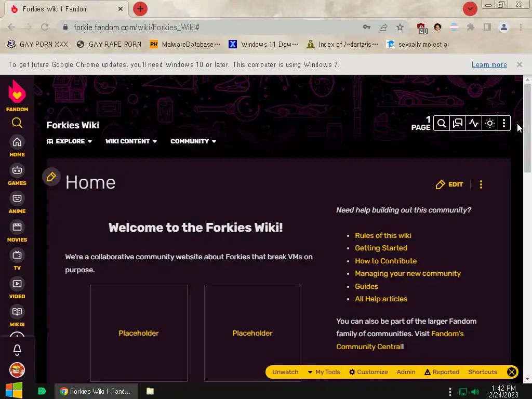Open Anime in Fandom sidebar

coord(17,203)
